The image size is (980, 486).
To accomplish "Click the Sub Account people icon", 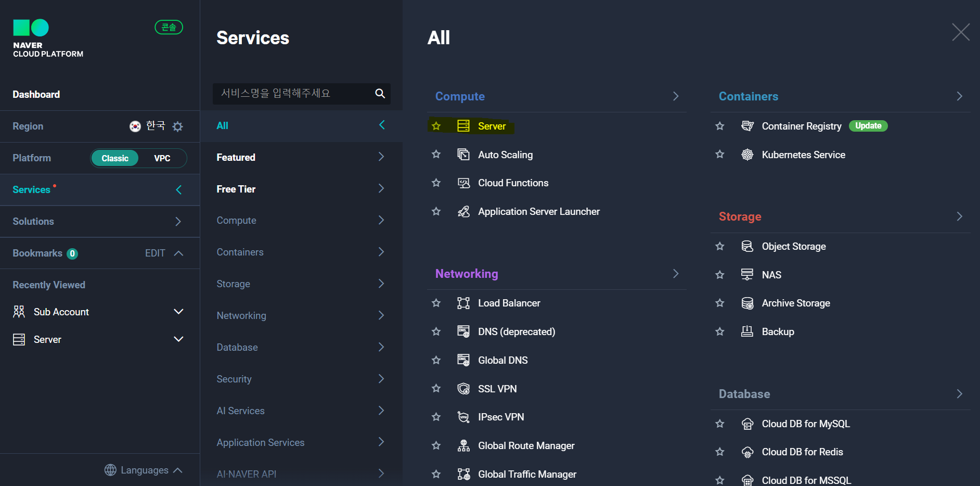I will tap(19, 312).
